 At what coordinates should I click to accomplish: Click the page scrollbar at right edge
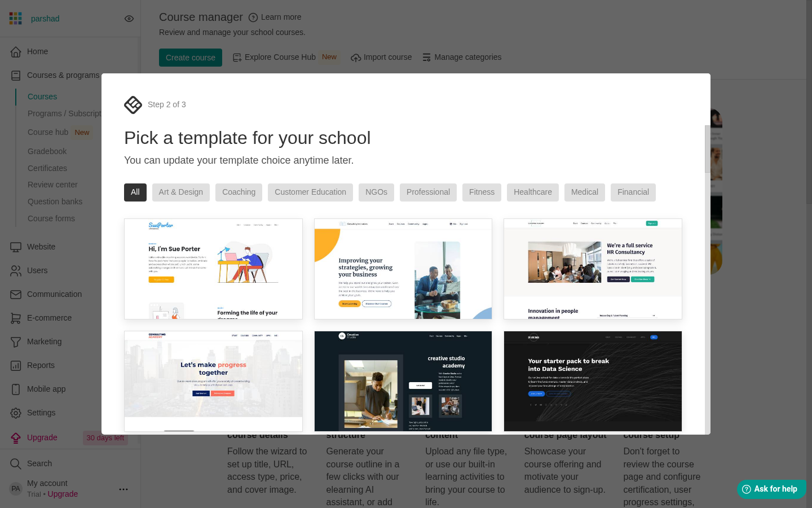809,102
